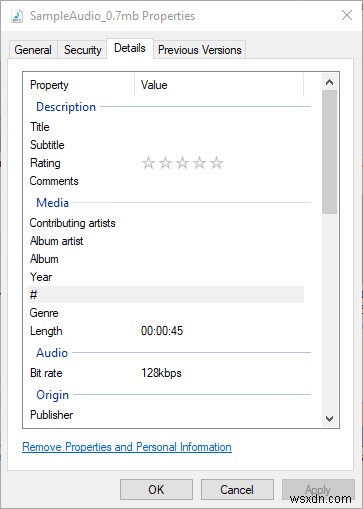Click the vertical scrollbar thumb
Image resolution: width=363 pixels, height=509 pixels.
pyautogui.click(x=329, y=152)
